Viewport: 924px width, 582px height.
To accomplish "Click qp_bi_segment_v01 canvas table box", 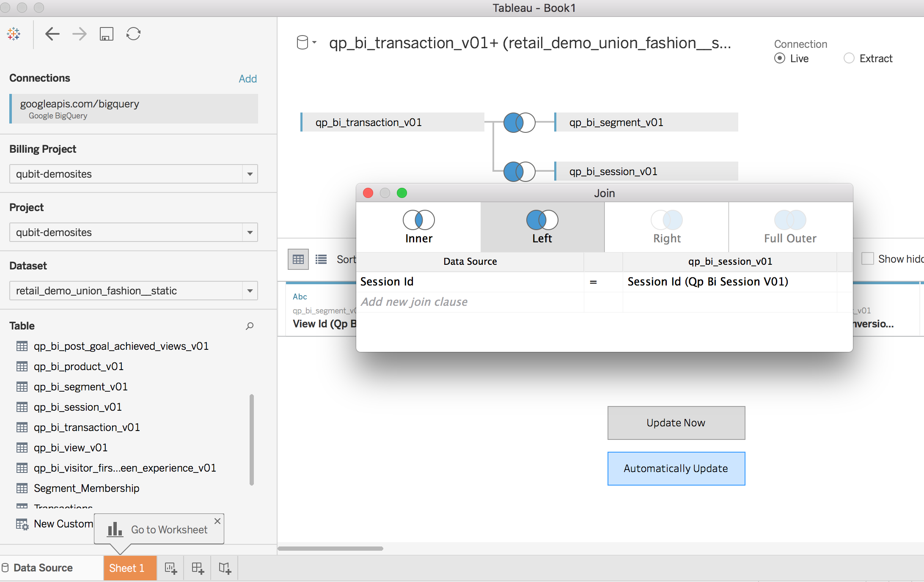I will click(646, 122).
